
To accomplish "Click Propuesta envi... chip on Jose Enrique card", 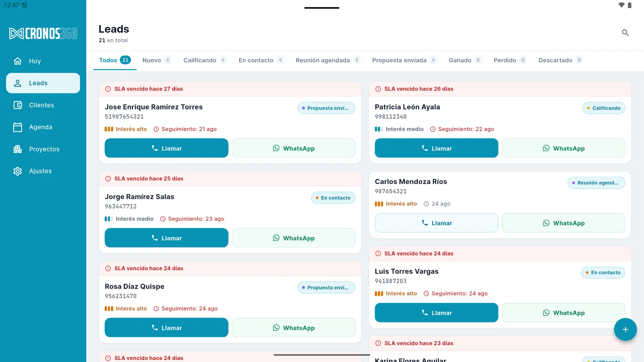I will click(326, 108).
